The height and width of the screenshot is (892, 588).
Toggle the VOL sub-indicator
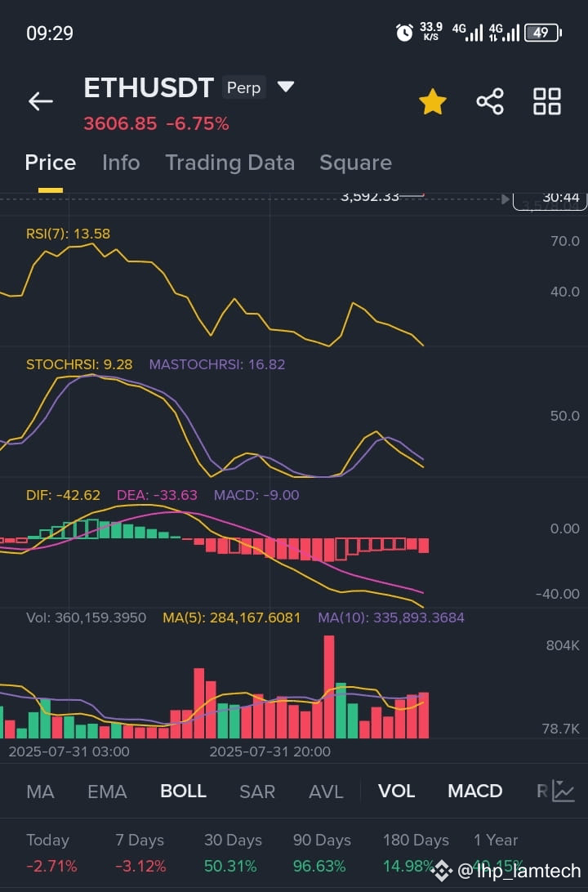pos(396,792)
